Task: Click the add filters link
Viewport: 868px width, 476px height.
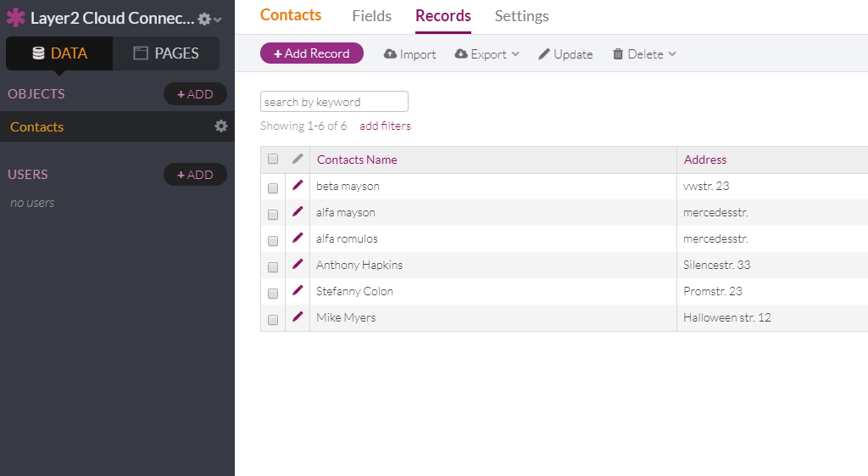Action: [385, 126]
